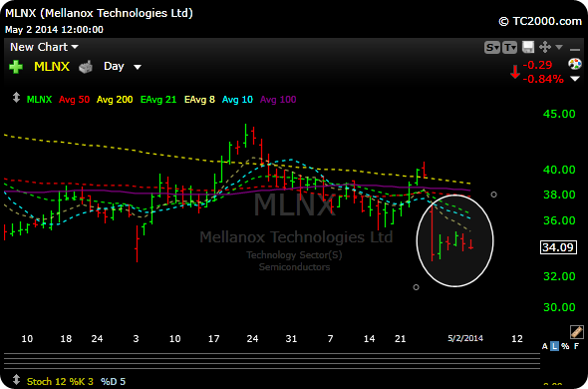Viewport: 588px width, 389px height.
Task: Select the Stoch 12 %K 3 label
Action: pos(61,382)
